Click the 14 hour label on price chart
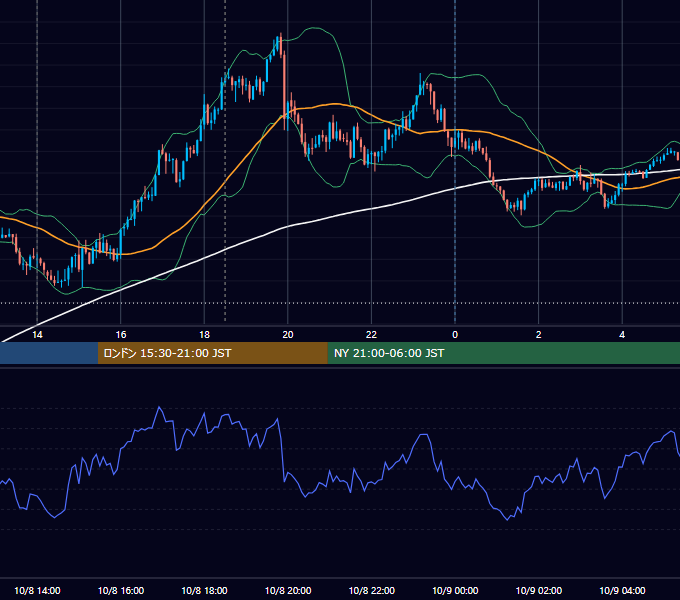Screen dimensions: 680x600 (x=37, y=335)
